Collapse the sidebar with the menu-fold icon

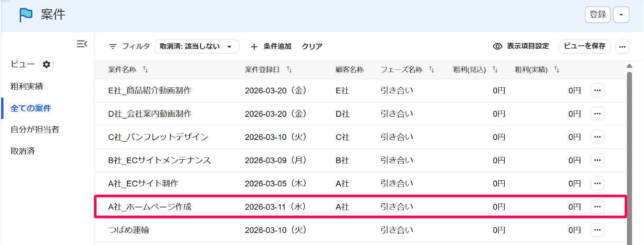pos(82,44)
